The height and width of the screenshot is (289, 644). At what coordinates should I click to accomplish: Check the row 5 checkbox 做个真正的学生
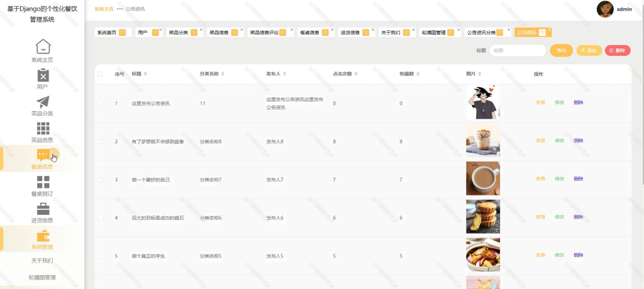tap(101, 256)
